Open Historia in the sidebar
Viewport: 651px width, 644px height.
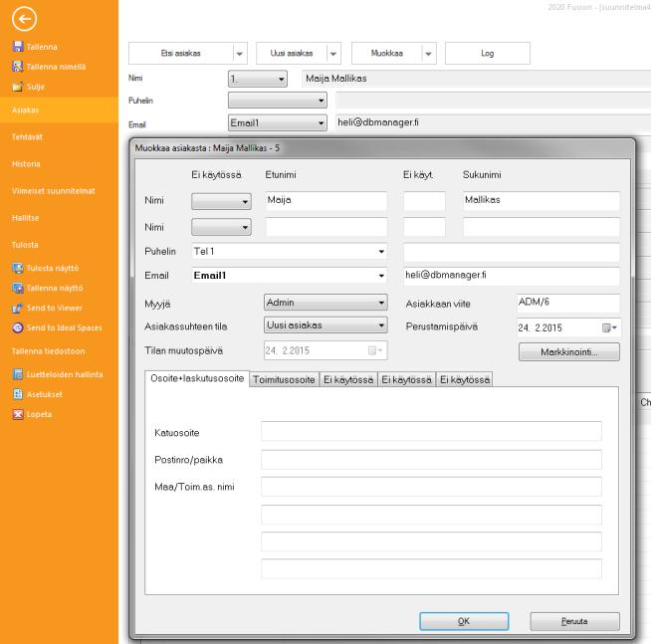pos(26,164)
